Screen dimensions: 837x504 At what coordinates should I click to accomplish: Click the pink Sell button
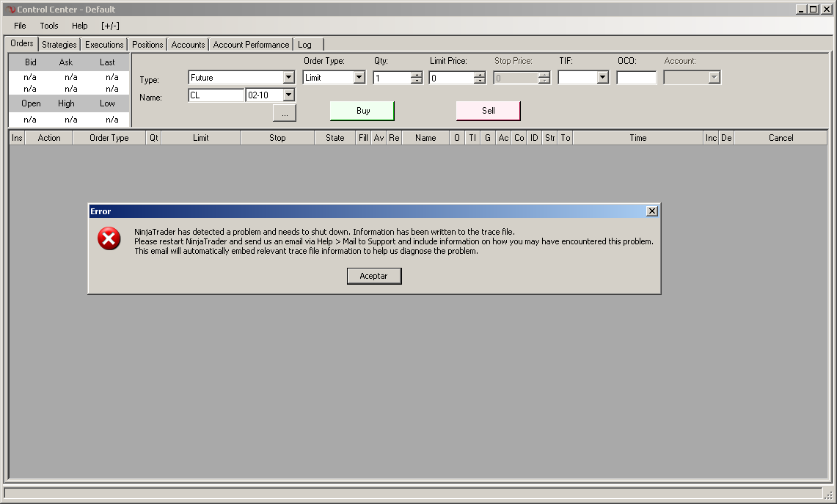[x=489, y=111]
